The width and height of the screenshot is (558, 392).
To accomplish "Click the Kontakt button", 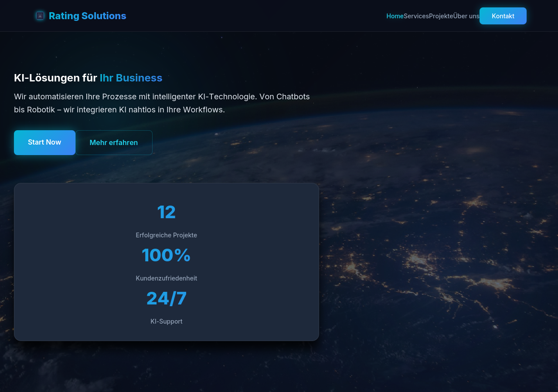I will [x=503, y=16].
